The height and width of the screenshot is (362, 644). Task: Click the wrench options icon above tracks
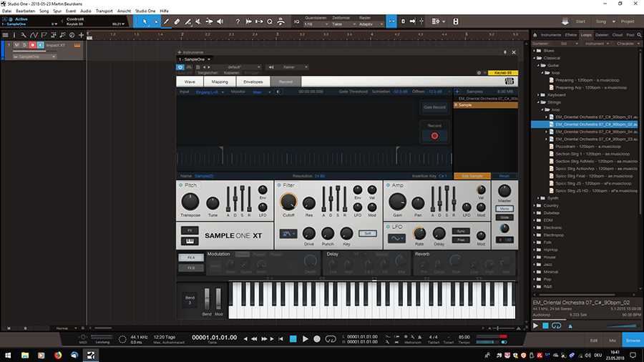click(24, 35)
